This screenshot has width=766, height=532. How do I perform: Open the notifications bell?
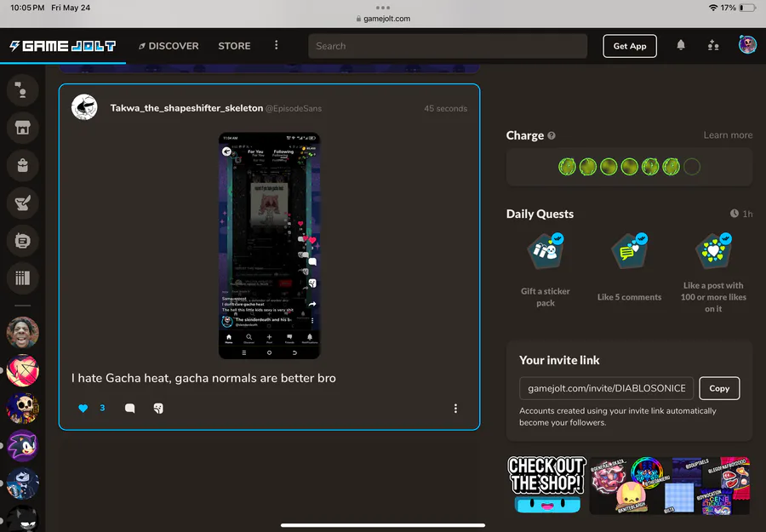(x=681, y=45)
